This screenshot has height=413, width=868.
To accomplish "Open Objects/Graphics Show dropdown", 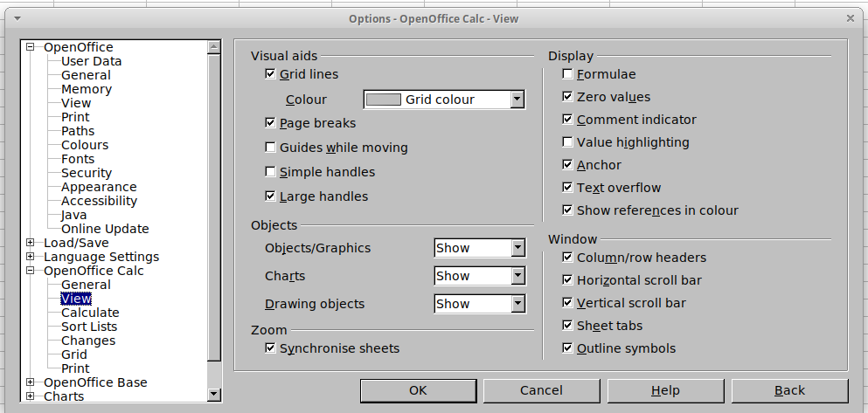I will coord(517,248).
